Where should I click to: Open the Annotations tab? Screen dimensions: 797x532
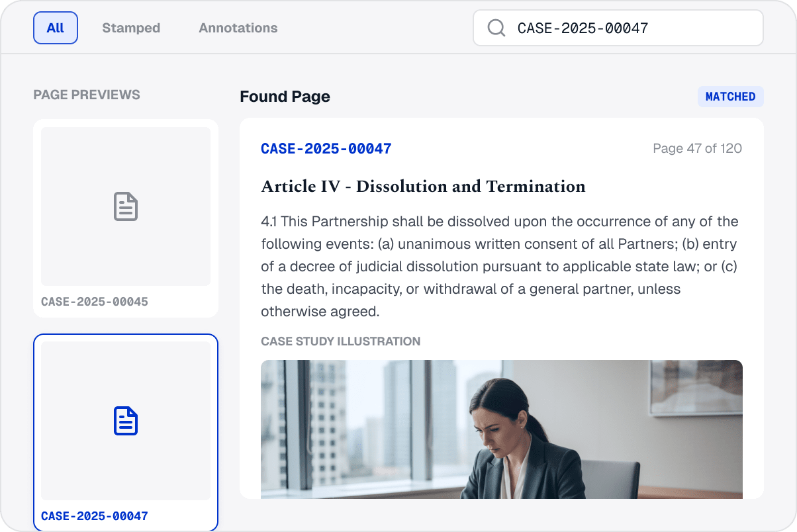(238, 28)
